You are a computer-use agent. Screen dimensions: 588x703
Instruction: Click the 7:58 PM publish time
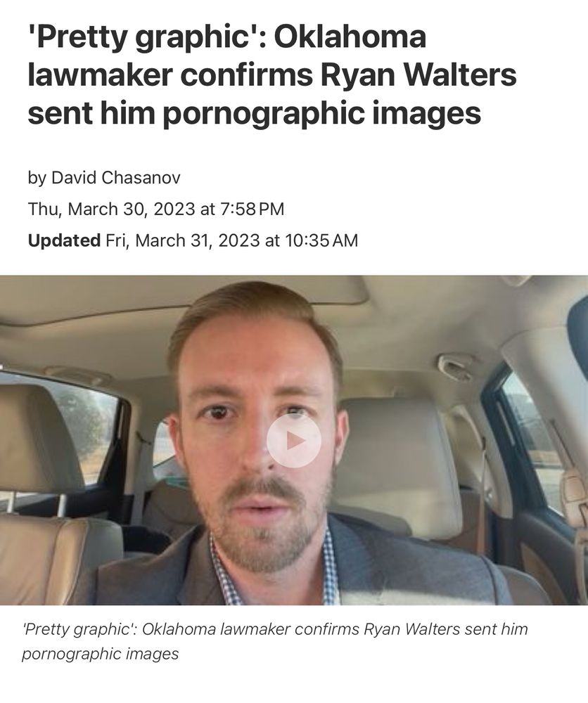click(x=252, y=209)
